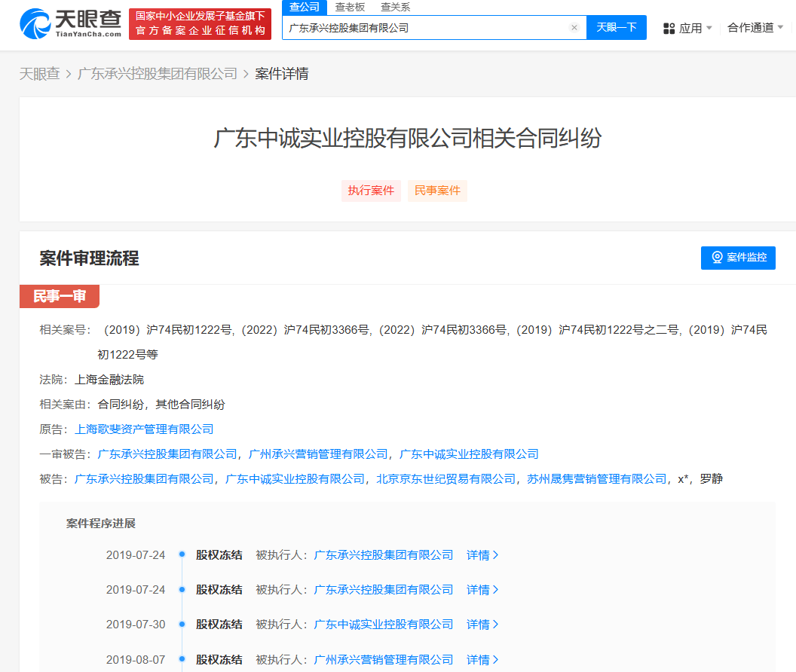The image size is (796, 672).
Task: Open 广东承兴控股集团有限公司 in 一审被告 row
Action: click(167, 454)
